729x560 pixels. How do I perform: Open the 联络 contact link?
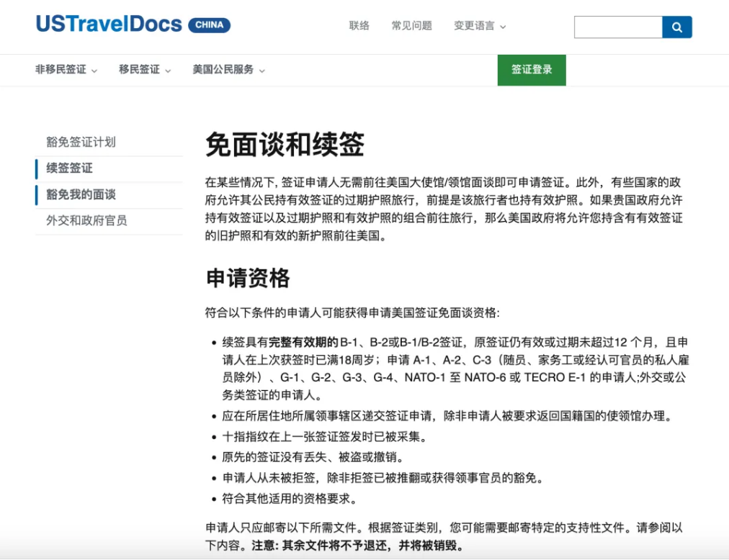359,26
